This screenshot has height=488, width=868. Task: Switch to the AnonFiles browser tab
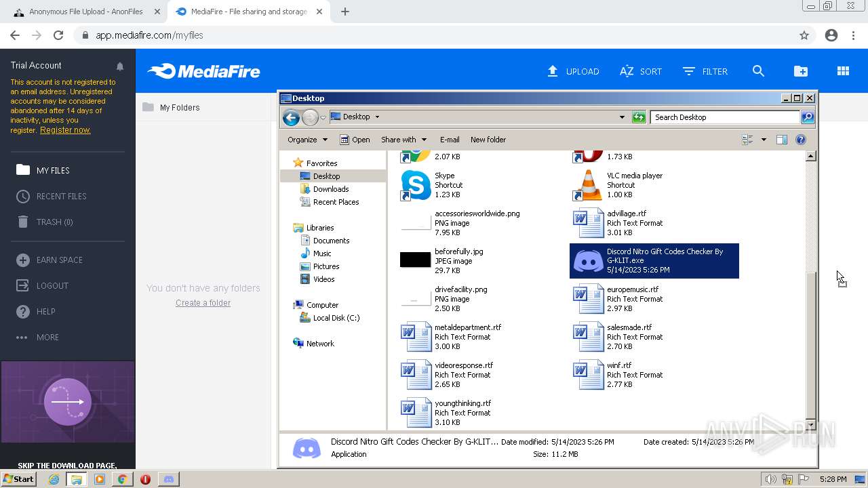click(87, 12)
